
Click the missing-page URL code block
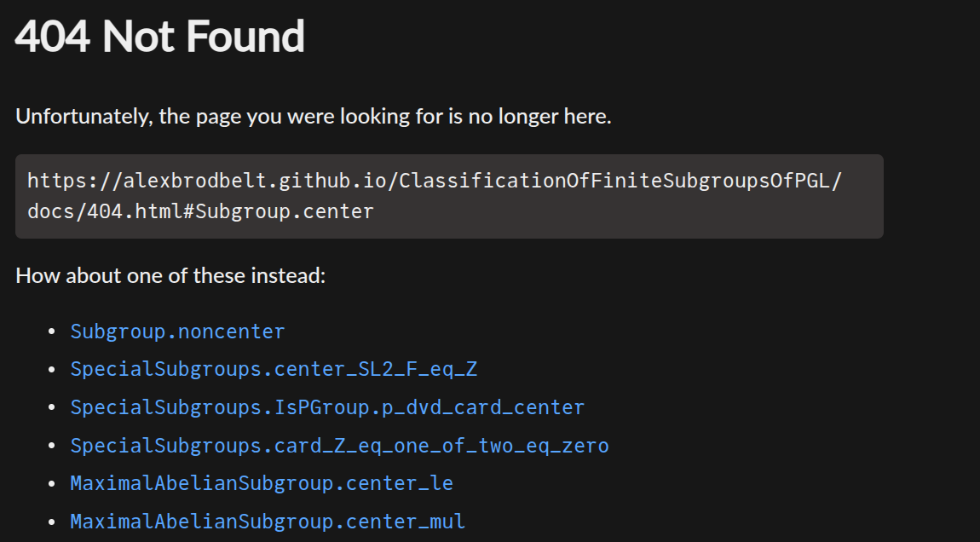(x=449, y=196)
